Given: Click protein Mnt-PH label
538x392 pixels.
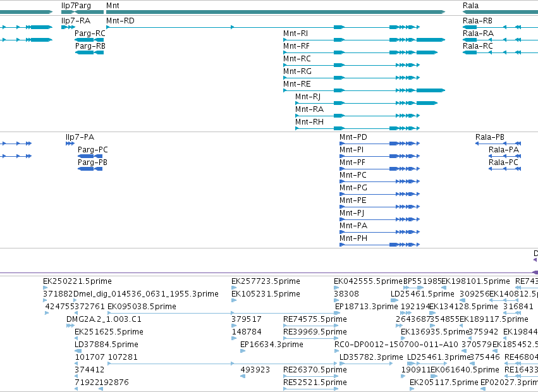Looking at the screenshot, I should point(353,238).
